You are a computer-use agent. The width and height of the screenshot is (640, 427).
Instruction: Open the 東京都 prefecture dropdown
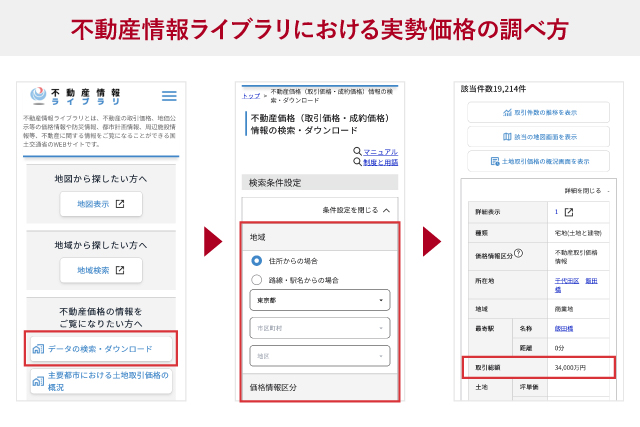coord(320,300)
